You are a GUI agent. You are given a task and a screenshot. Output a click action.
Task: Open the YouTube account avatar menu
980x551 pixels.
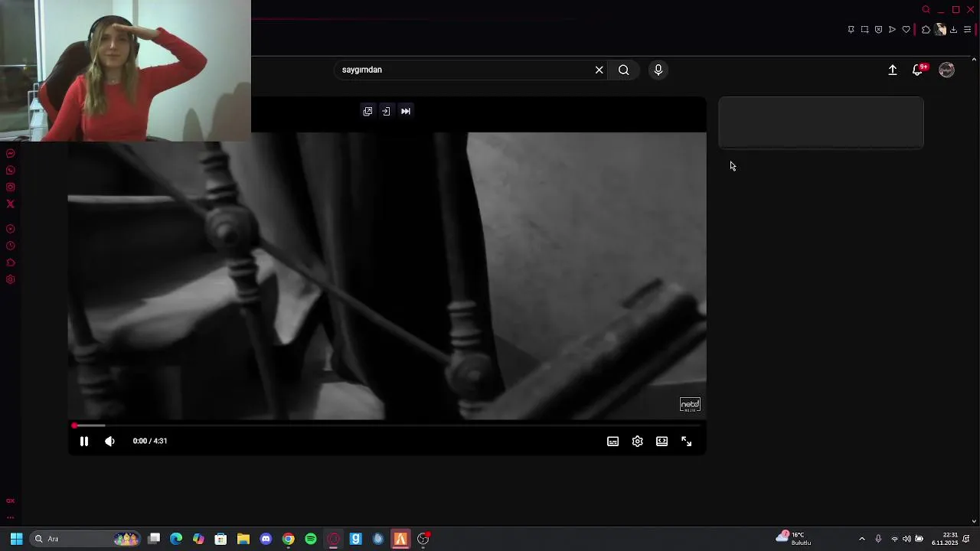(x=947, y=70)
